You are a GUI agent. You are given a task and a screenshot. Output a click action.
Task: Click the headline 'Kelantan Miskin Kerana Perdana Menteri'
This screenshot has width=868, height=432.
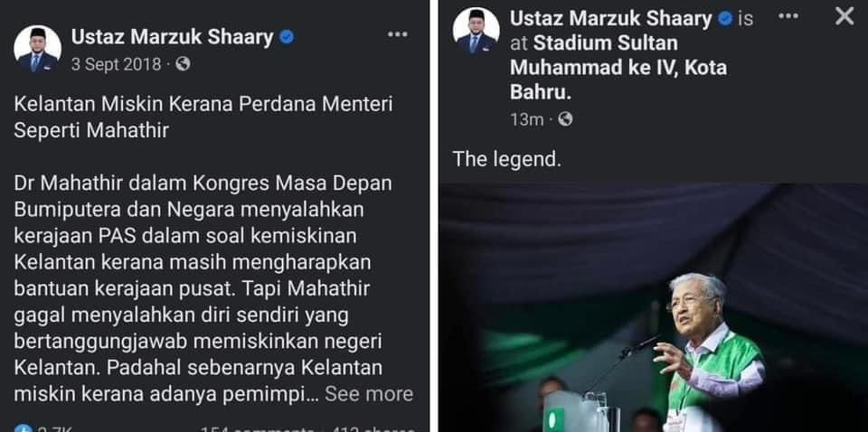tap(203, 104)
